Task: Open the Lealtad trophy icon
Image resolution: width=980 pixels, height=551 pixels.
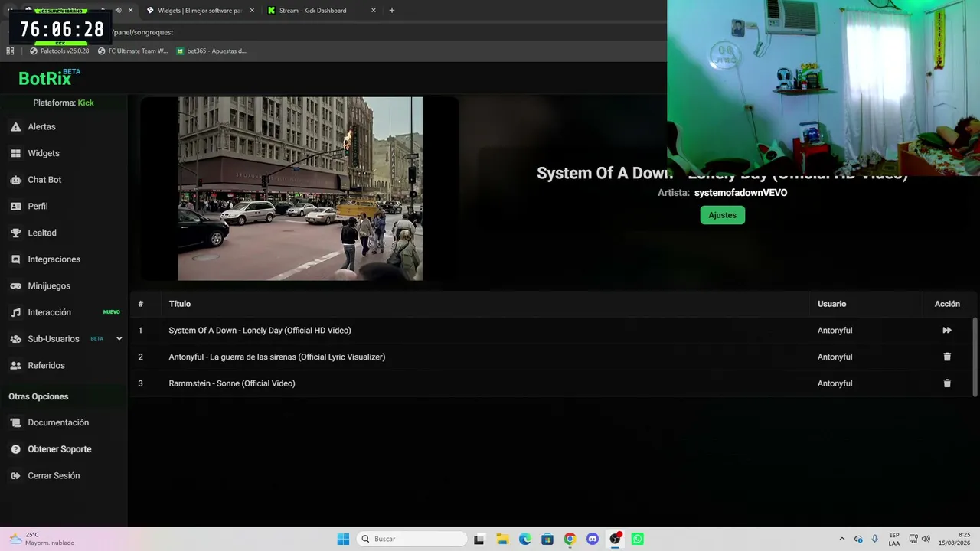Action: click(15, 233)
